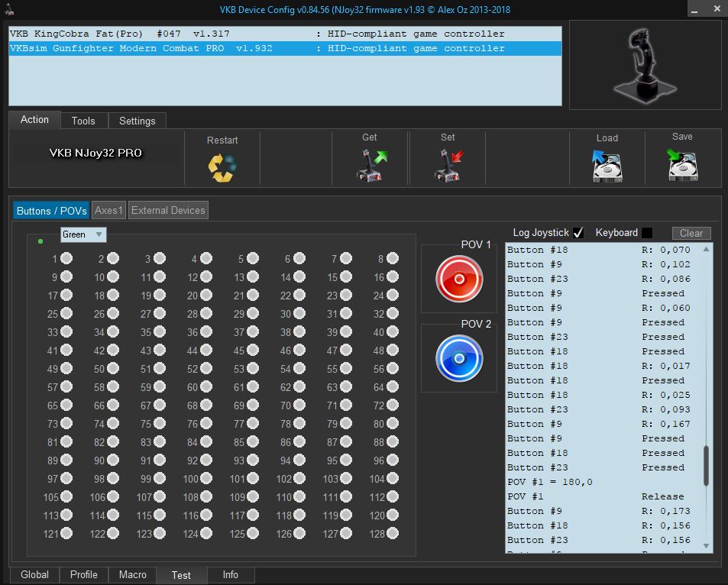Screen dimensions: 728x585
Task: Switch to the External Devices tab
Action: (x=168, y=210)
